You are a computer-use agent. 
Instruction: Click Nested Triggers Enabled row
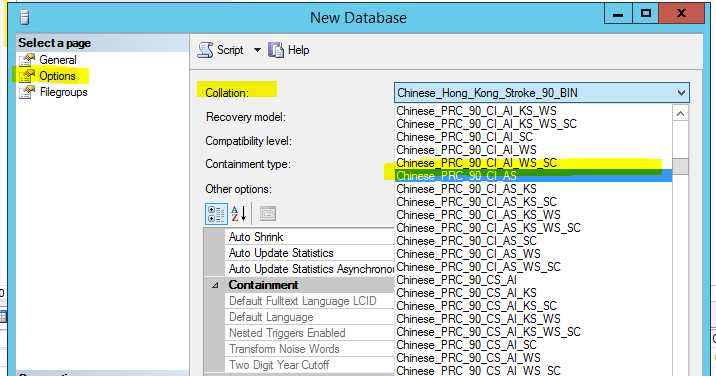pos(309,333)
